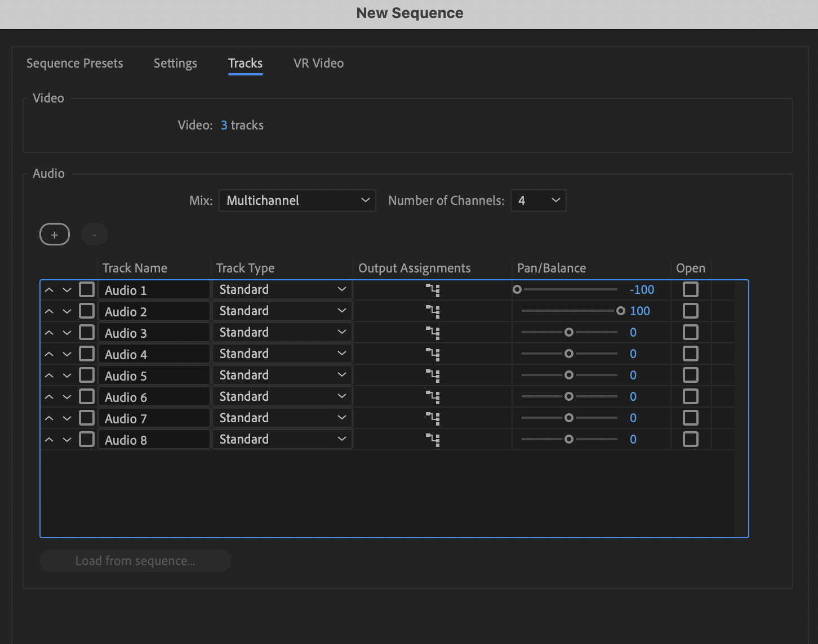The width and height of the screenshot is (818, 644).
Task: Go to the Sequence Presets tab
Action: click(x=75, y=63)
